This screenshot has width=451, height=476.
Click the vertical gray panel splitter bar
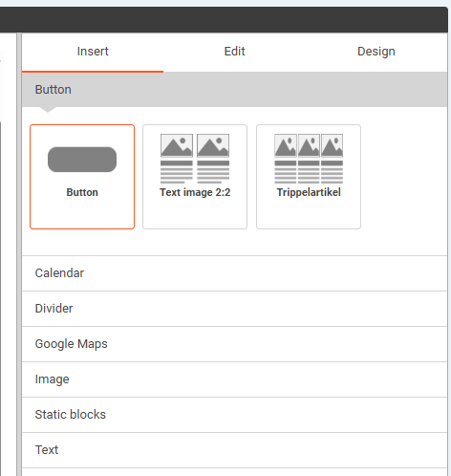click(19, 254)
